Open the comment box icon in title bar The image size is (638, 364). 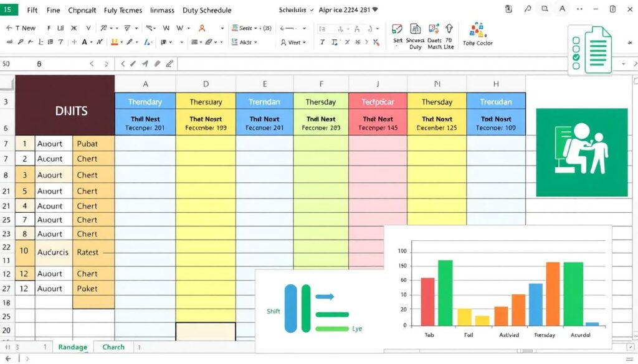click(545, 9)
